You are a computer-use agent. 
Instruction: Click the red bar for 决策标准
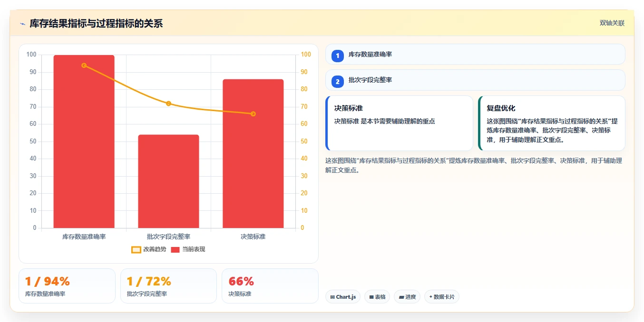253,153
